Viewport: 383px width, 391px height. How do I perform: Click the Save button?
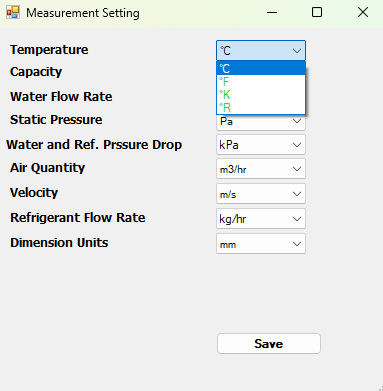[269, 344]
